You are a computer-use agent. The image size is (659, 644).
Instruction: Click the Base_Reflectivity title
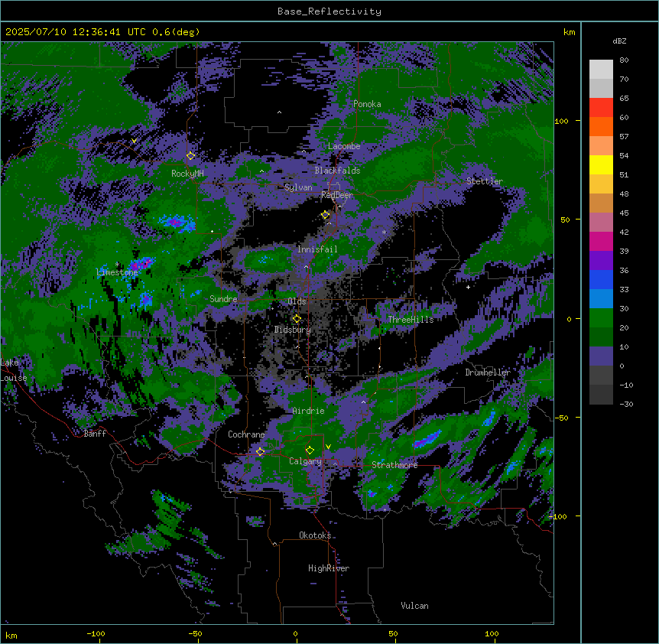coord(329,11)
